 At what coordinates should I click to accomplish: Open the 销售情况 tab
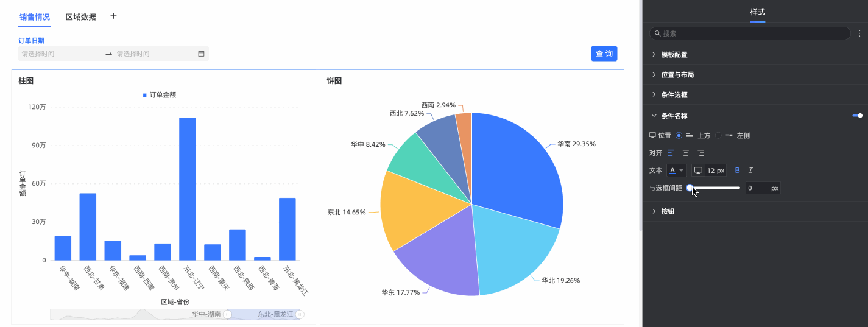(35, 17)
